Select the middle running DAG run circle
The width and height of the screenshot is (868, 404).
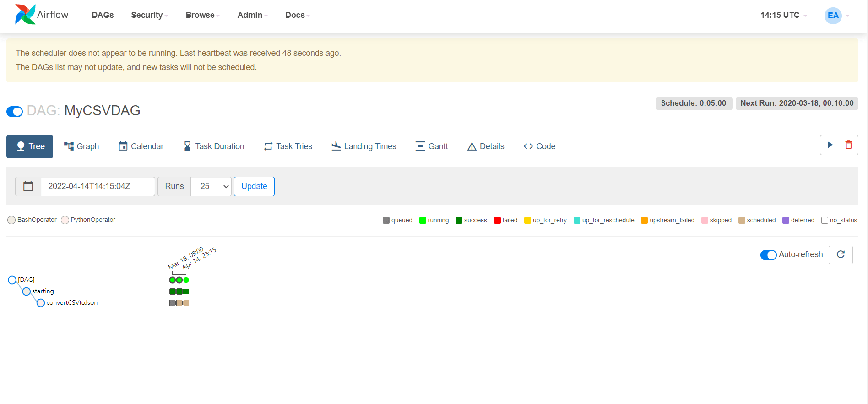pyautogui.click(x=179, y=280)
